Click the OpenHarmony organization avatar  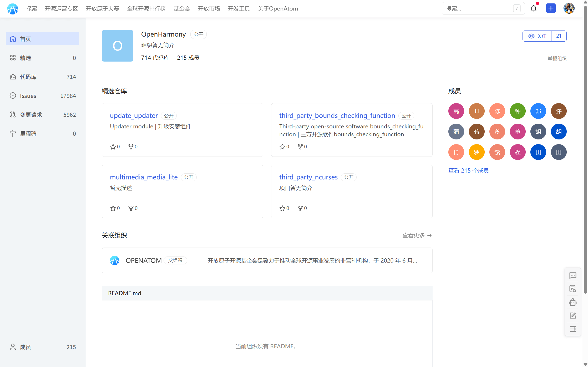tap(118, 46)
